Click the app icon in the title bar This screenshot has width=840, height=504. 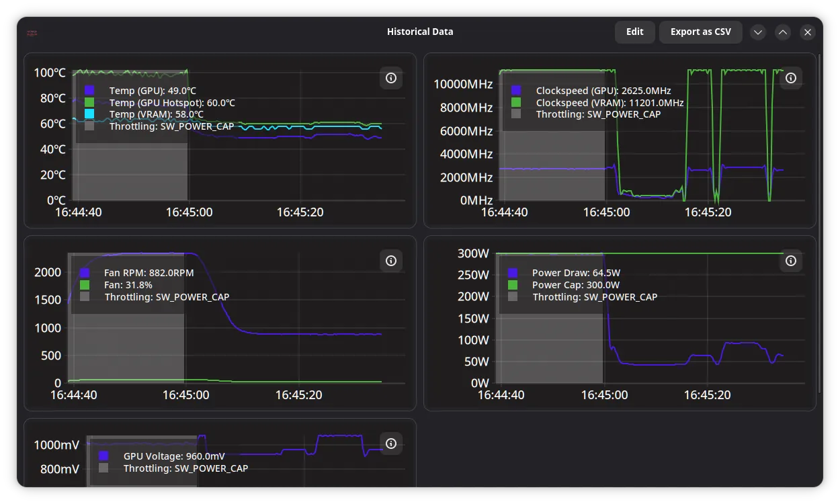coord(32,32)
